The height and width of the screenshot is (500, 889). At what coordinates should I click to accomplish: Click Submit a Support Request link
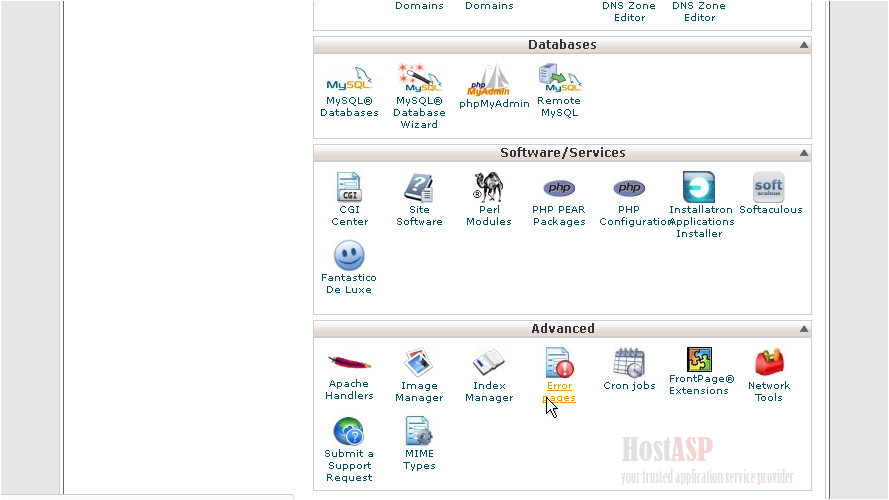(349, 465)
